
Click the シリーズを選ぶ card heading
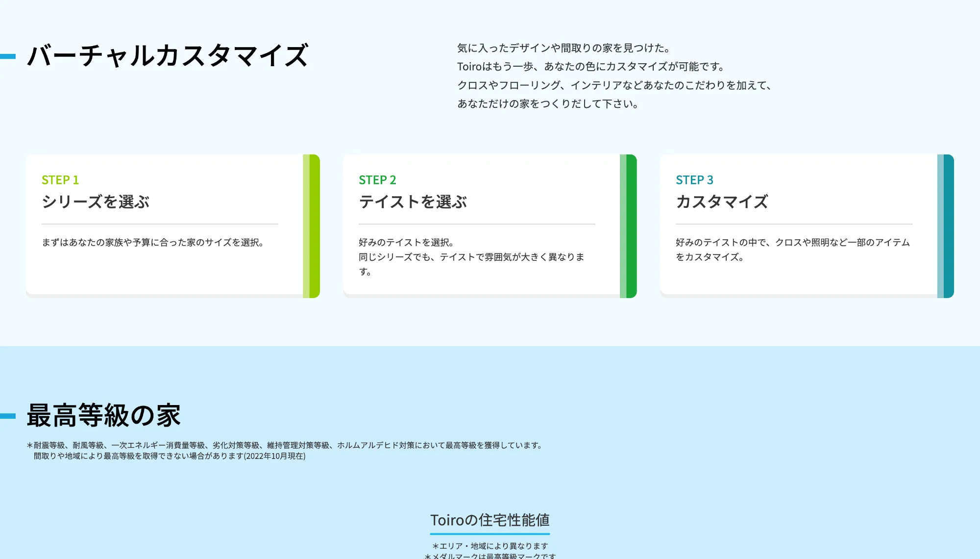(96, 202)
